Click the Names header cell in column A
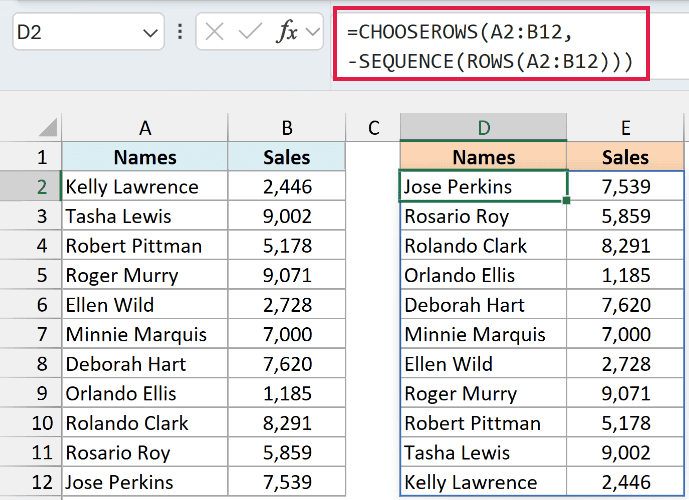This screenshot has width=689, height=500. point(145,157)
